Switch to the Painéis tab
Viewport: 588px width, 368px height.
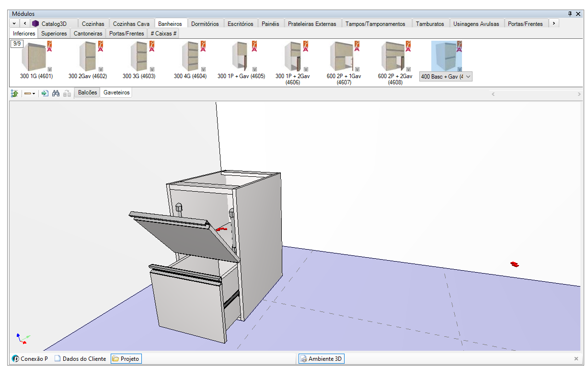pyautogui.click(x=271, y=23)
